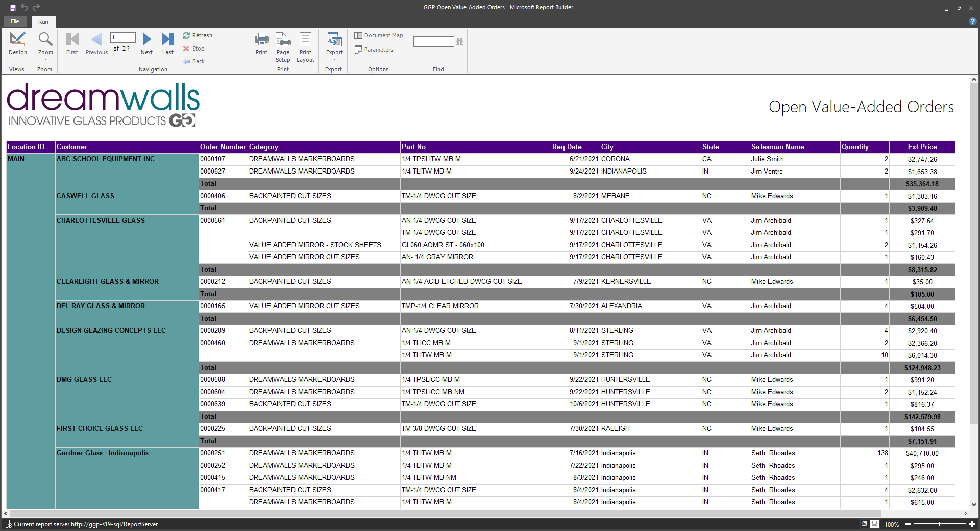Refresh the report
980x531 pixels.
[x=198, y=35]
